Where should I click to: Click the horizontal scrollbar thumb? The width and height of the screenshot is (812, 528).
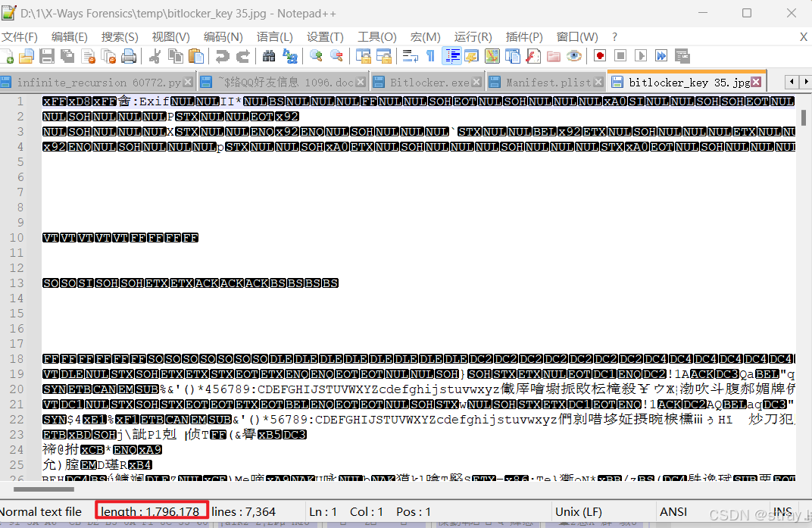click(44, 489)
